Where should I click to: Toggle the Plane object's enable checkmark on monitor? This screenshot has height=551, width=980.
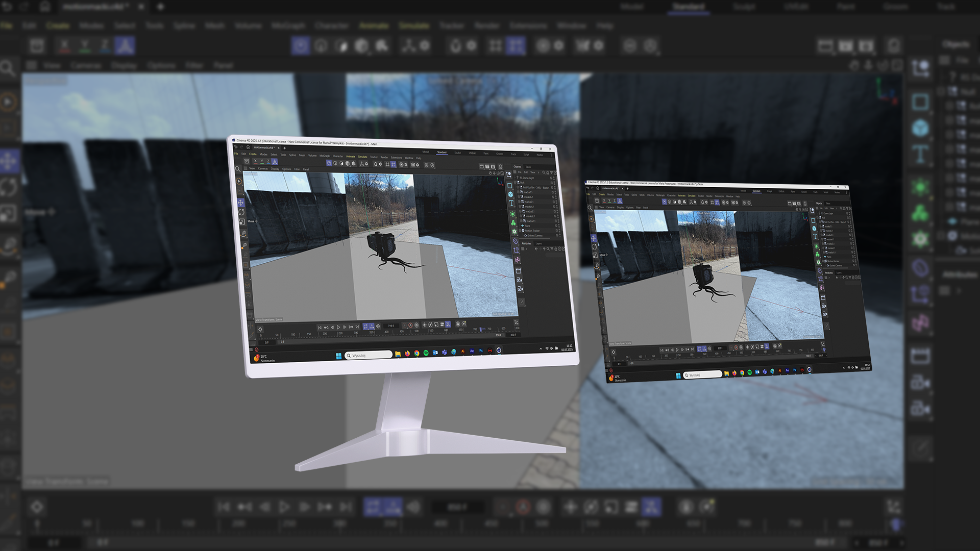(556, 226)
